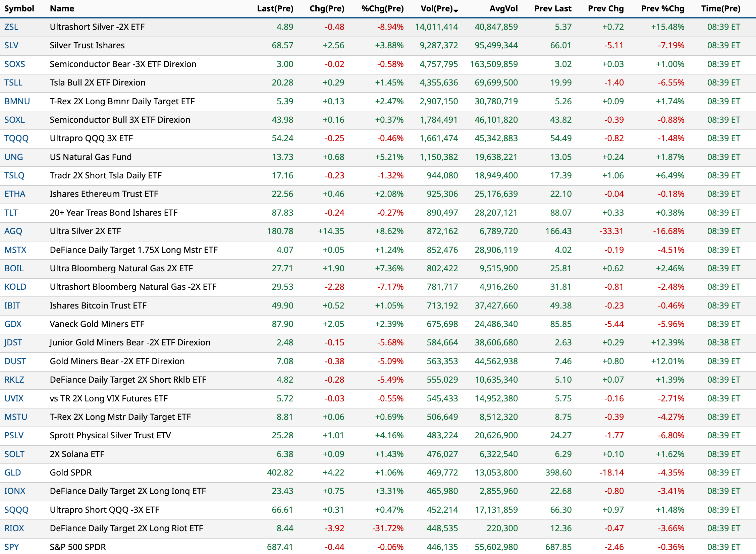This screenshot has width=756, height=554.
Task: Open the RIOX ticker link
Action: 14,528
